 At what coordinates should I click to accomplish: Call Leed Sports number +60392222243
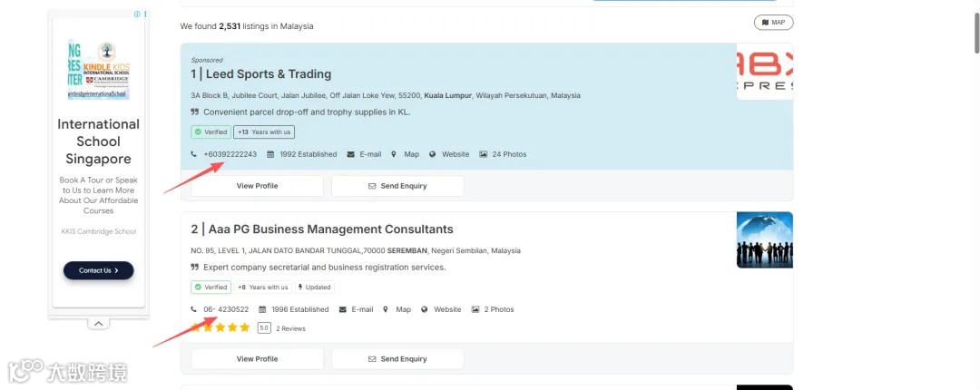(x=230, y=154)
